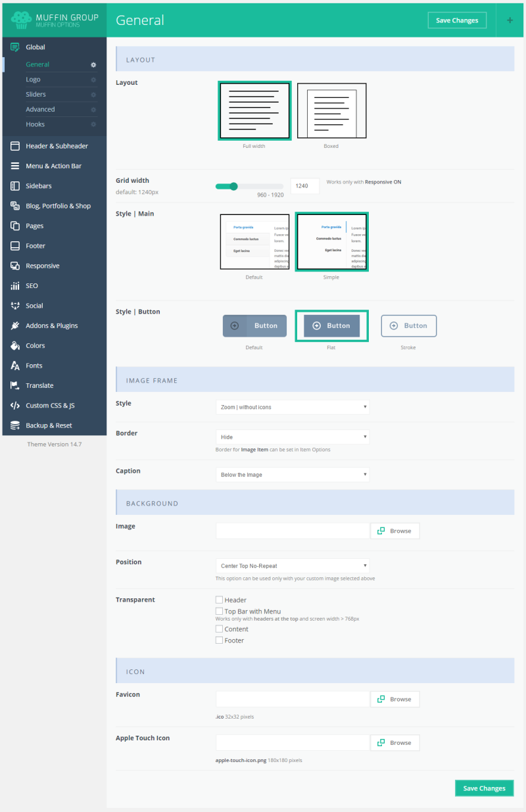The height and width of the screenshot is (812, 526).
Task: Select the Boxed layout option
Action: 331,110
